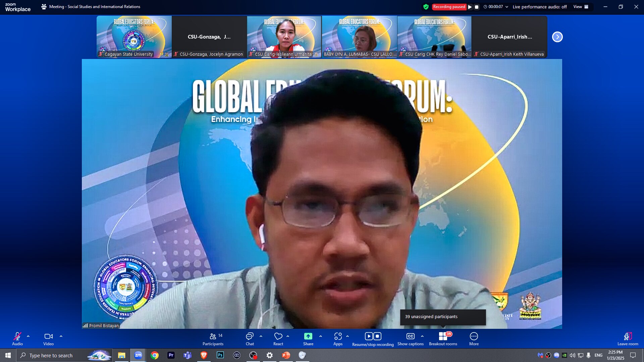Click Leave room button
The height and width of the screenshot is (362, 644).
pyautogui.click(x=628, y=339)
